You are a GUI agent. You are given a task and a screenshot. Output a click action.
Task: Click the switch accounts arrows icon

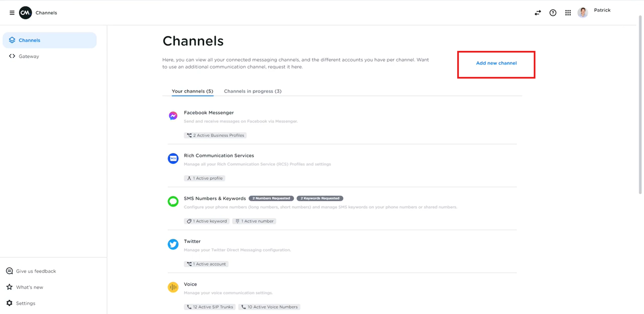click(x=538, y=13)
